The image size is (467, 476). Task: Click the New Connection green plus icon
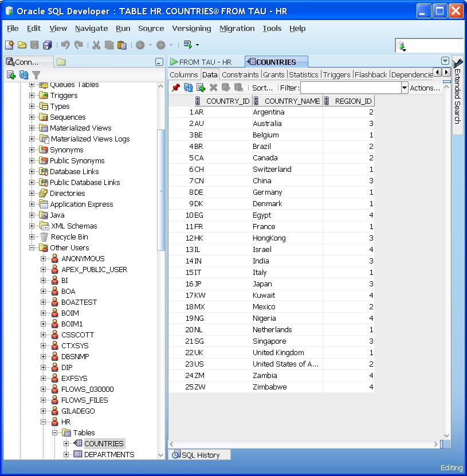click(11, 74)
